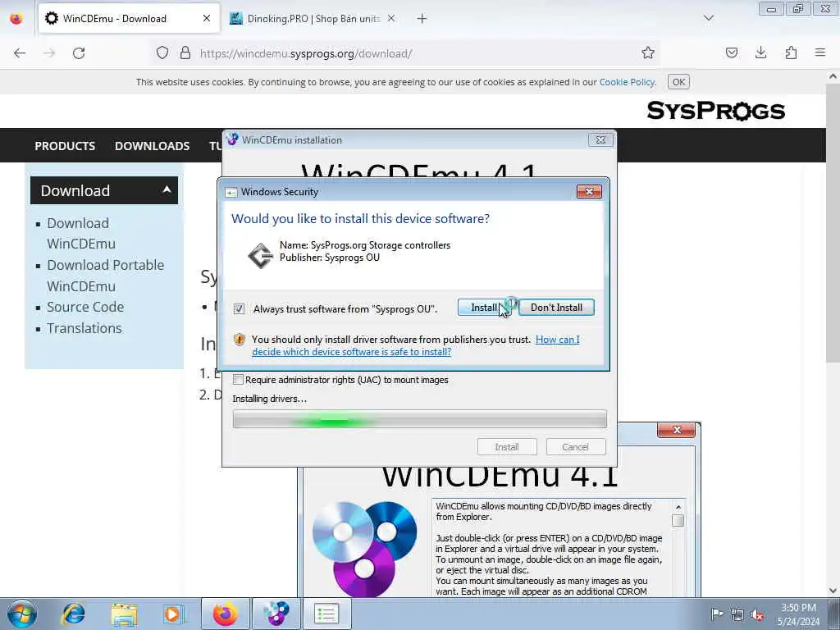
Task: Open the Source Code sidebar link
Action: tap(85, 307)
